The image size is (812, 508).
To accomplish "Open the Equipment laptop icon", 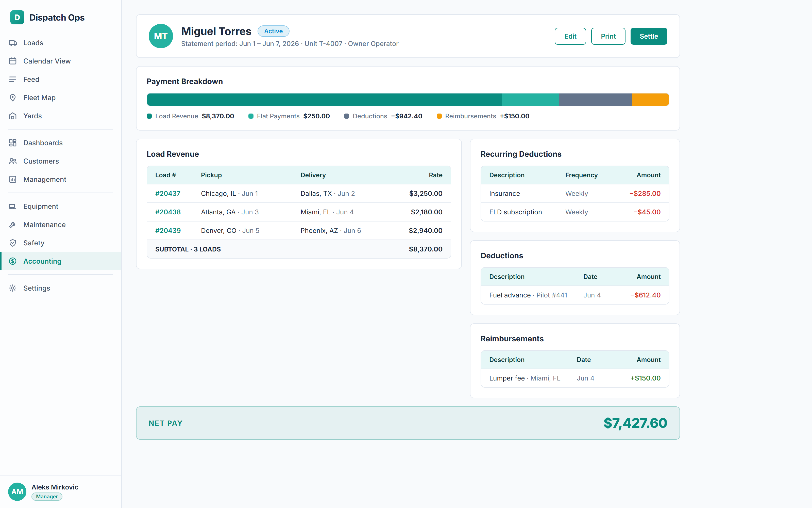I will (x=13, y=206).
